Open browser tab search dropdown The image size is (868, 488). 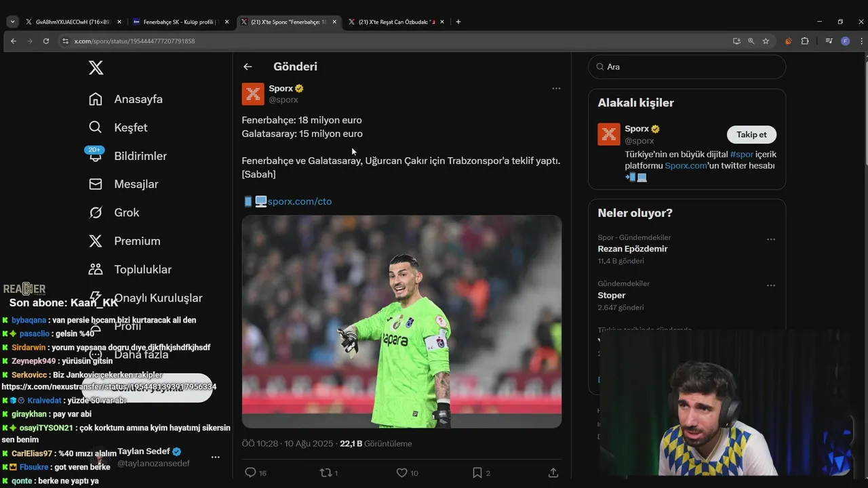(12, 22)
